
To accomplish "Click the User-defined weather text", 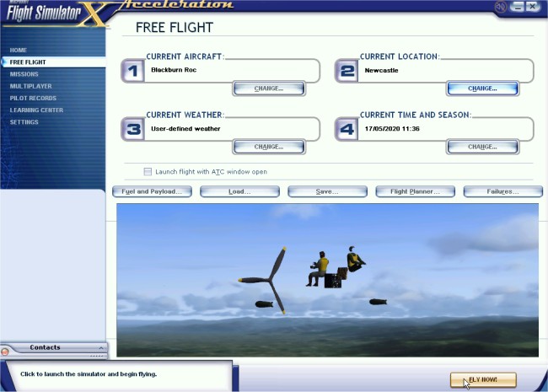I will pyautogui.click(x=185, y=129).
